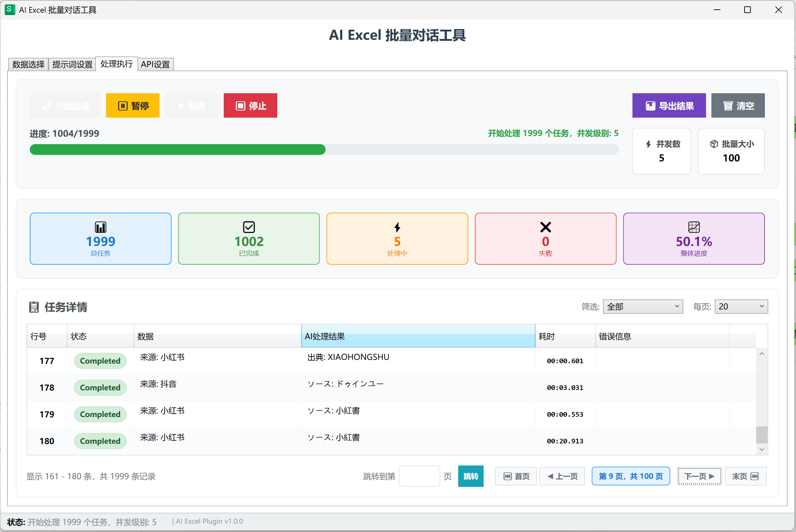Click the duration 00:03.031
796x532 pixels.
(565, 387)
